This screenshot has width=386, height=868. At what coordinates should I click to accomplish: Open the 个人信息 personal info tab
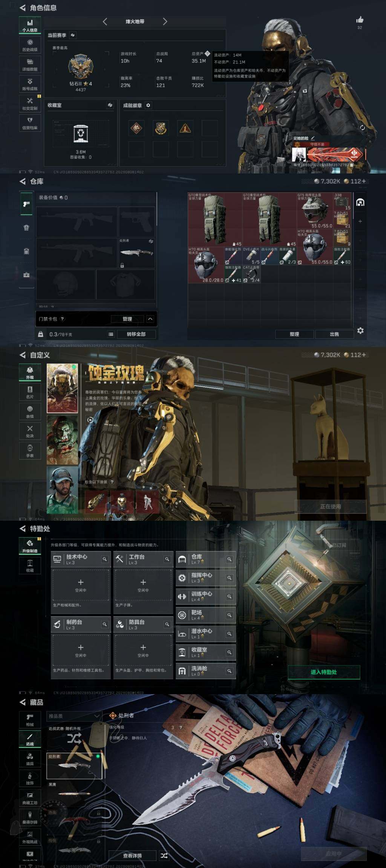tap(29, 25)
